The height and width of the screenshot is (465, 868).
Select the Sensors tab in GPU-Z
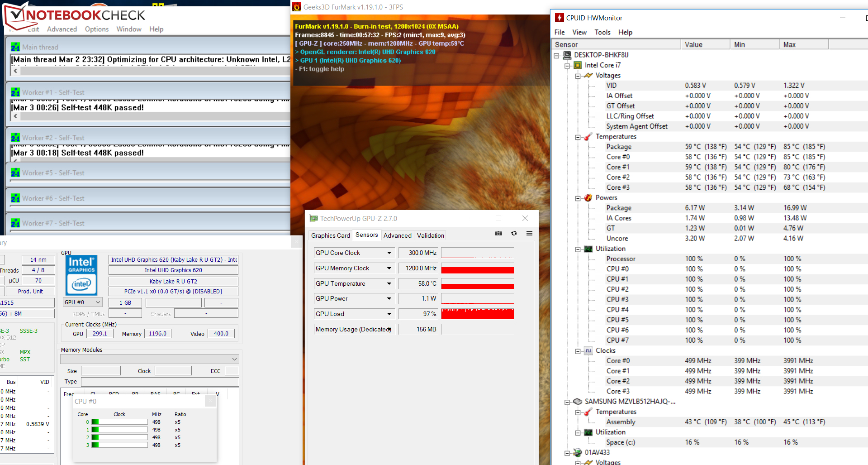[x=367, y=235]
